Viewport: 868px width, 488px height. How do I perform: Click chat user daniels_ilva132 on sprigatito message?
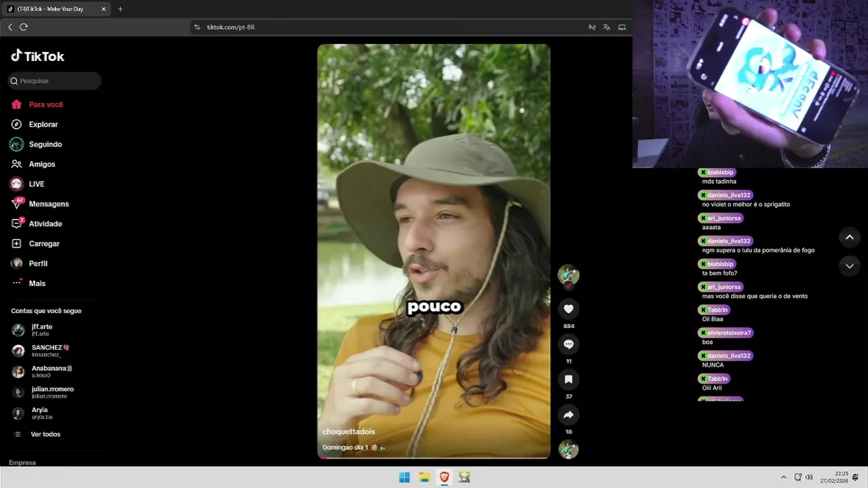pyautogui.click(x=726, y=195)
